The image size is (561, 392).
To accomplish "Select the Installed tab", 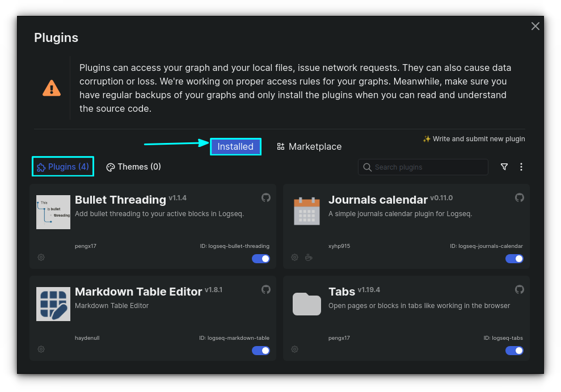I will [x=235, y=146].
